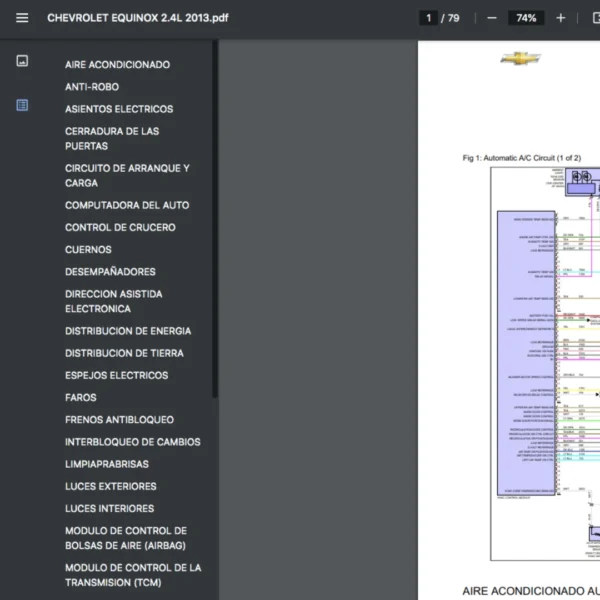Toggle the sidebar with the hamburger menu
Screen dimensions: 600x600
pyautogui.click(x=22, y=18)
